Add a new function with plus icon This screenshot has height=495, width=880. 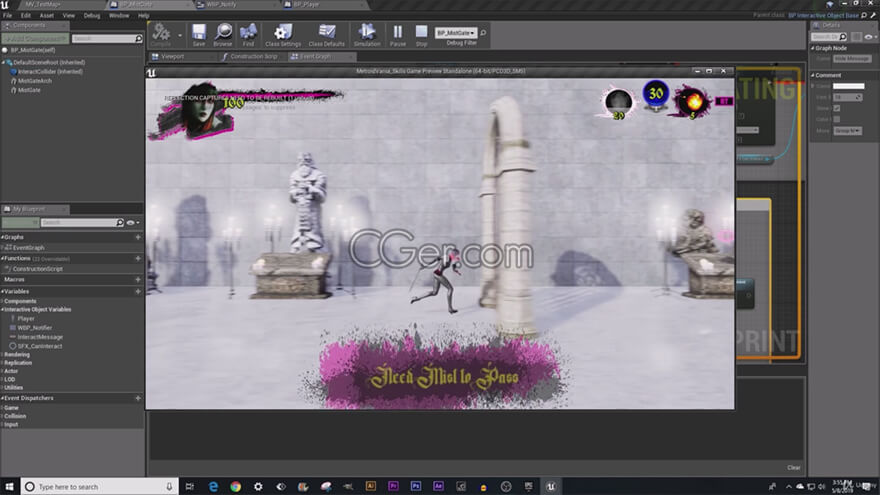(138, 259)
